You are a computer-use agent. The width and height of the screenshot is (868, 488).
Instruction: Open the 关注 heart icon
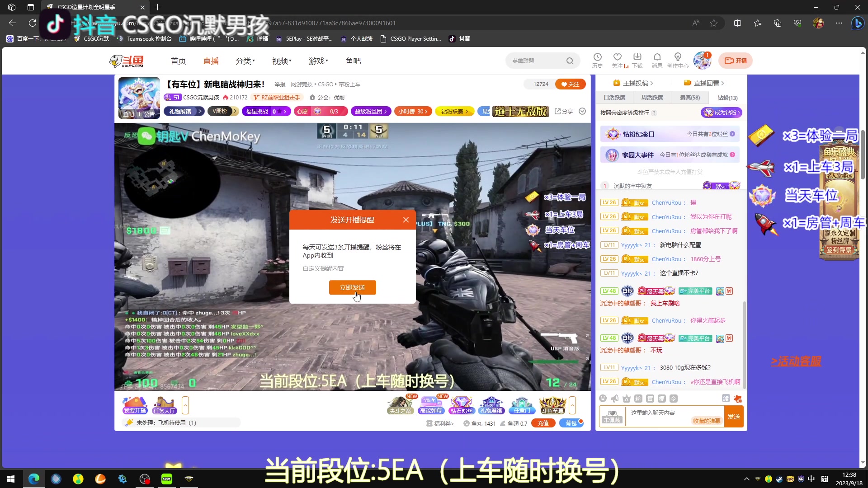pos(618,60)
